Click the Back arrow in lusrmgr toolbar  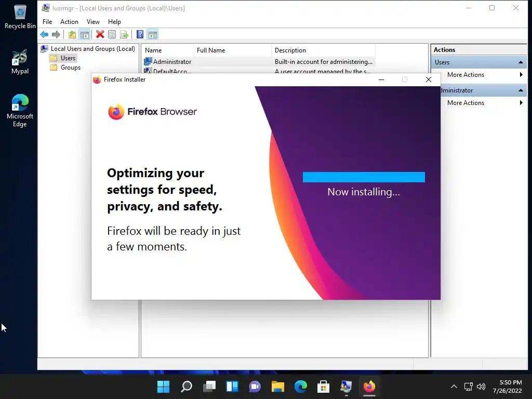[x=44, y=34]
